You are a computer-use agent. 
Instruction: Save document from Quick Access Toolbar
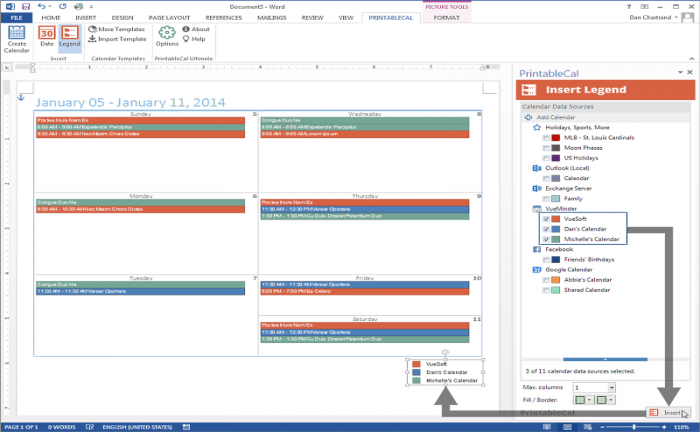tap(26, 6)
